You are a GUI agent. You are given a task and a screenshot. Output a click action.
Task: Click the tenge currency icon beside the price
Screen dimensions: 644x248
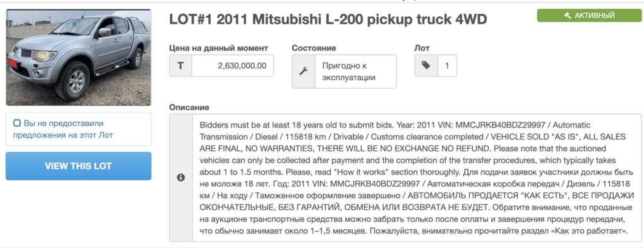tap(180, 65)
